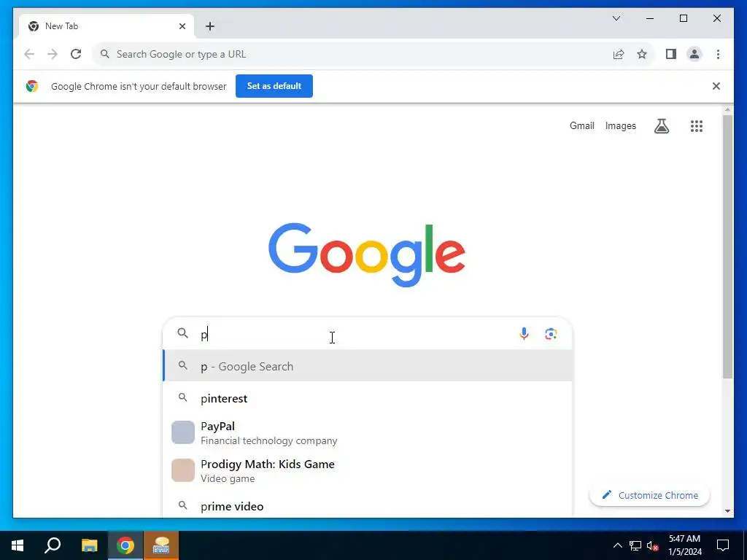Open the taskbar clock and date
Viewport: 747px width, 560px height.
(684, 545)
